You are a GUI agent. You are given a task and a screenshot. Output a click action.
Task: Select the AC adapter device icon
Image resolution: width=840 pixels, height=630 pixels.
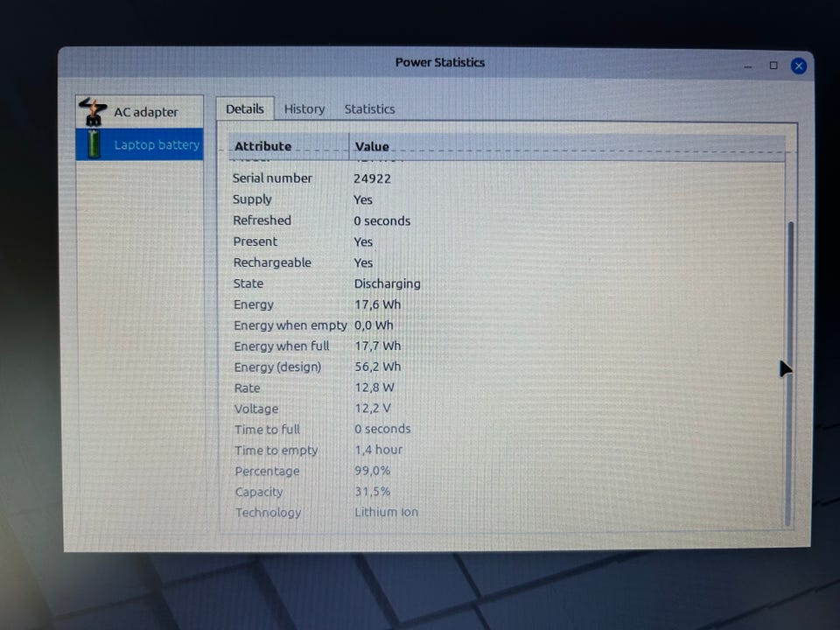pyautogui.click(x=94, y=112)
